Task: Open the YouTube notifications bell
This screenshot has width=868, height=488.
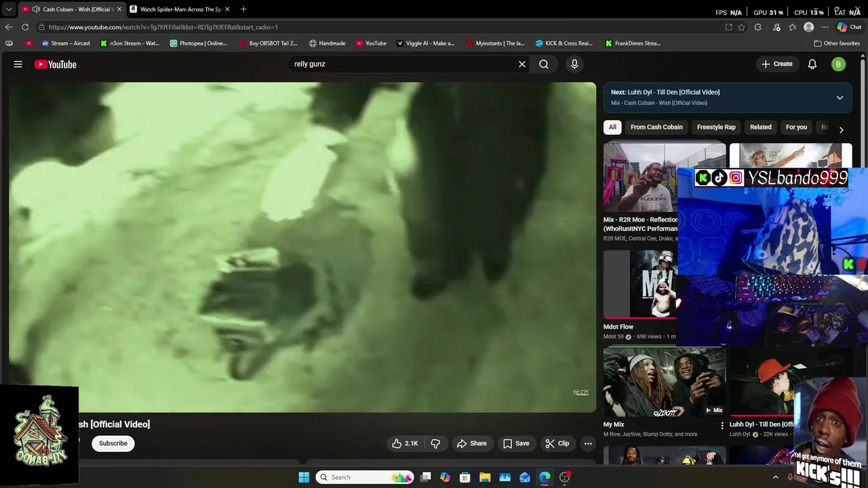Action: click(812, 64)
